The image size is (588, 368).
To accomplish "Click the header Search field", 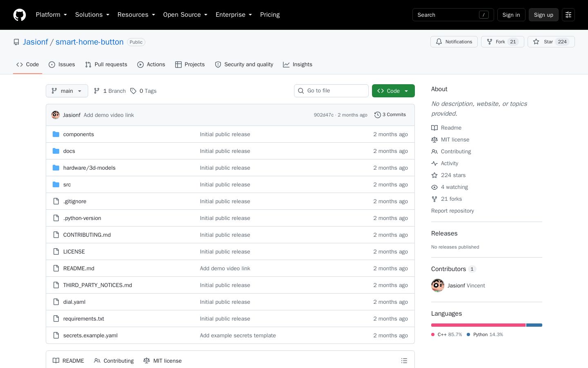I will tap(453, 15).
